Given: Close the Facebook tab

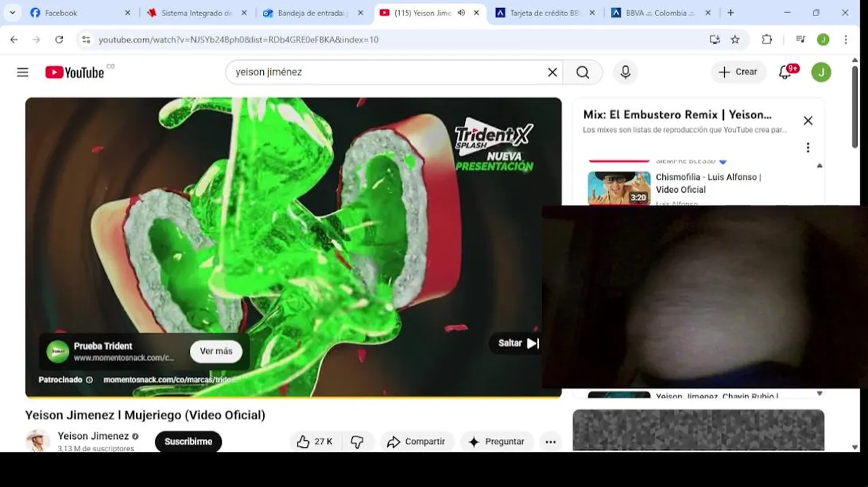Looking at the screenshot, I should pos(128,13).
